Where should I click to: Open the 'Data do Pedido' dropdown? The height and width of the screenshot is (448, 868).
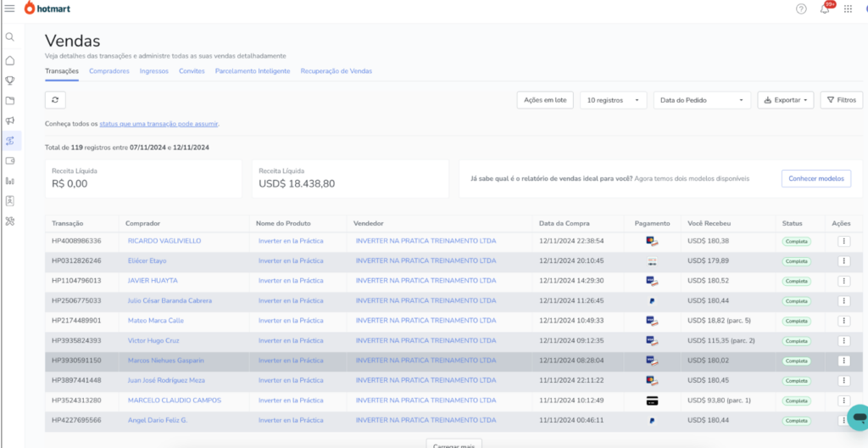tap(702, 100)
